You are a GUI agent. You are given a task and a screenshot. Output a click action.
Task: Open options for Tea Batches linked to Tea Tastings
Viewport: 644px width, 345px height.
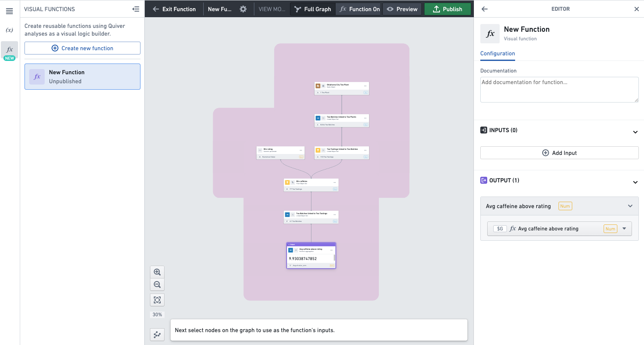coord(335,215)
